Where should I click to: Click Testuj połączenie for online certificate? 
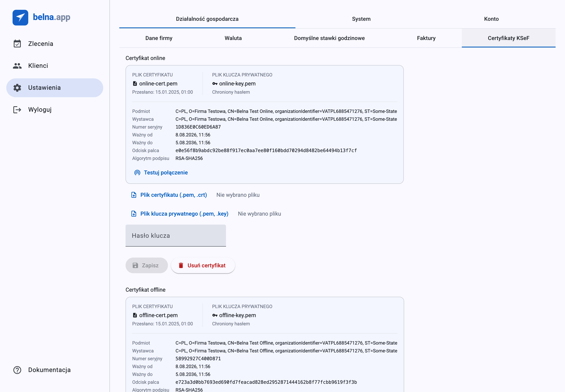161,173
